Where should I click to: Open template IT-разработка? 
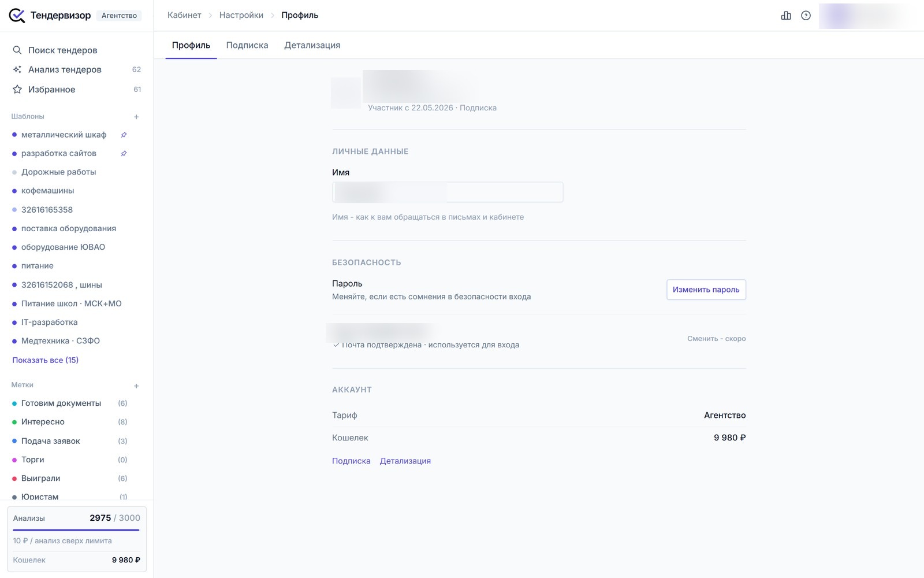click(x=50, y=323)
